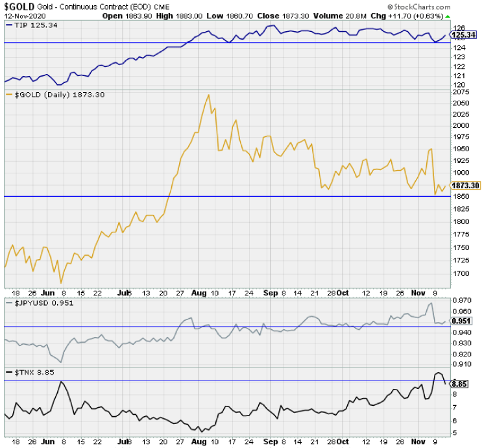The image size is (484, 448).
Task: Click the gold legend dash beside $GOLD (Daily)
Action: [9, 95]
